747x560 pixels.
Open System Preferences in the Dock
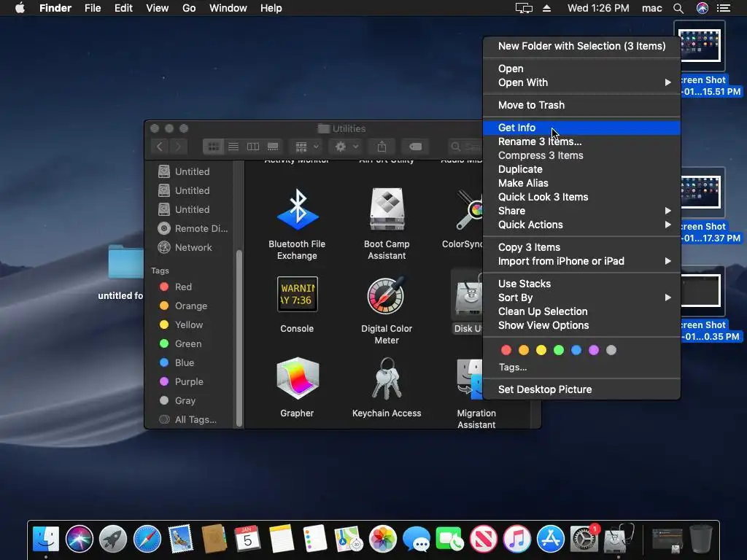[584, 539]
